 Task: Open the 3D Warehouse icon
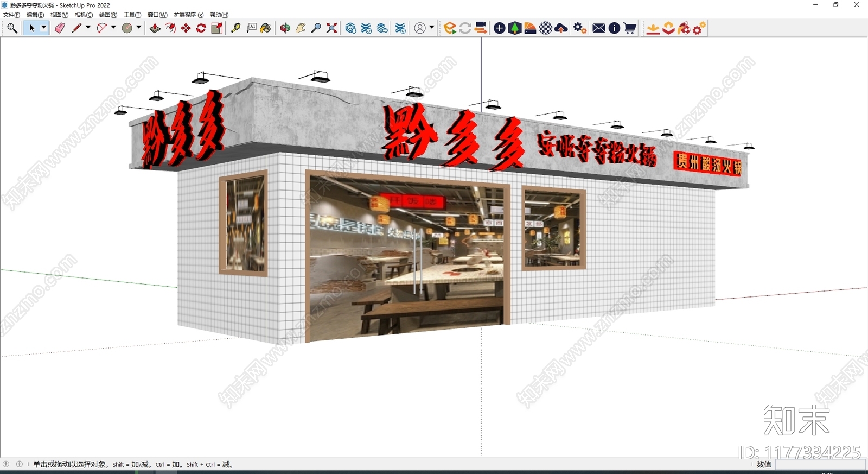coord(351,28)
